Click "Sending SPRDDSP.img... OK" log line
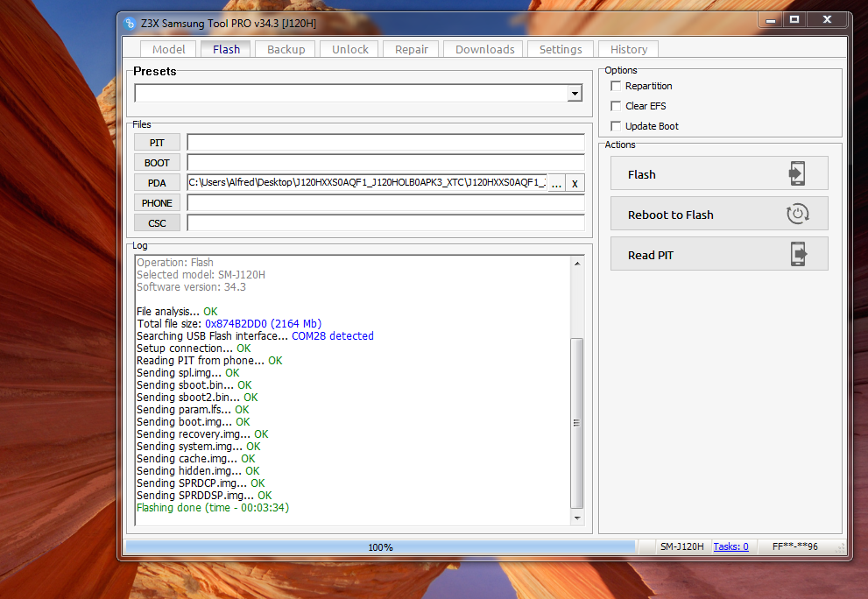Screen dimensions: 868x599 click(x=204, y=496)
